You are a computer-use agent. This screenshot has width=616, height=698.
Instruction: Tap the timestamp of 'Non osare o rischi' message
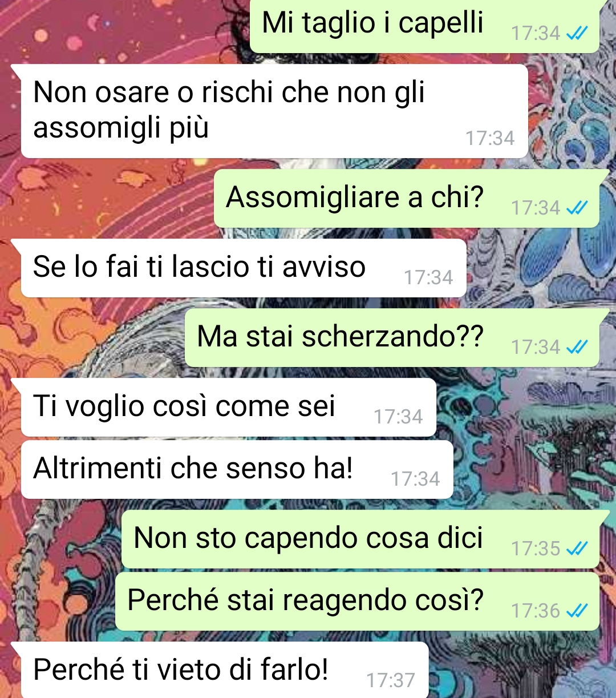click(x=490, y=138)
